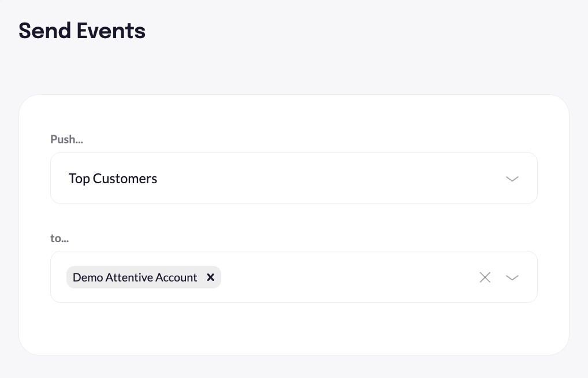Open the to field dropdown arrow
Image resolution: width=588 pixels, height=378 pixels.
pyautogui.click(x=512, y=277)
